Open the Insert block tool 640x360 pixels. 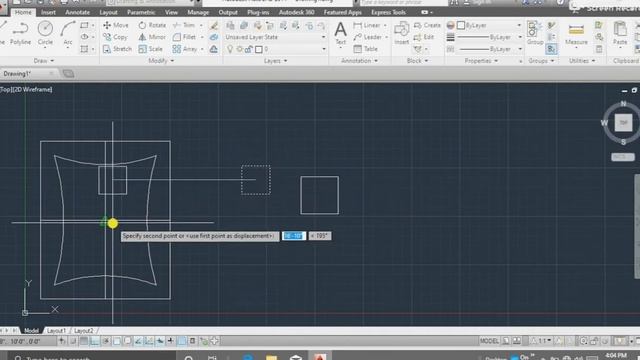pyautogui.click(x=401, y=33)
